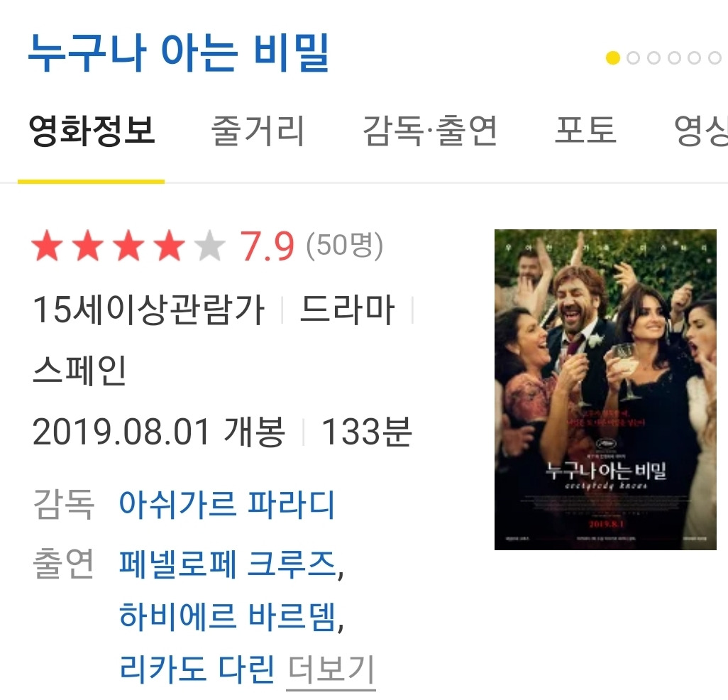Select the last page indicator dot
728x700 pixels.
click(715, 58)
